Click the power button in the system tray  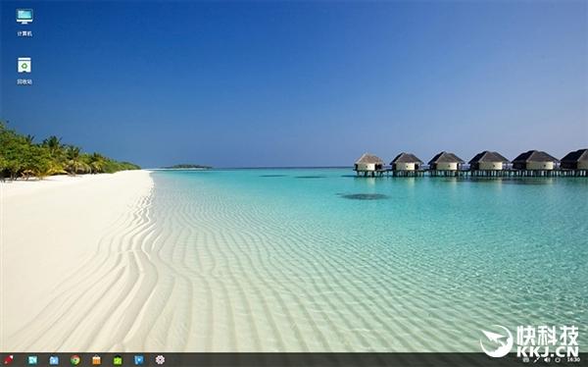pyautogui.click(x=558, y=360)
